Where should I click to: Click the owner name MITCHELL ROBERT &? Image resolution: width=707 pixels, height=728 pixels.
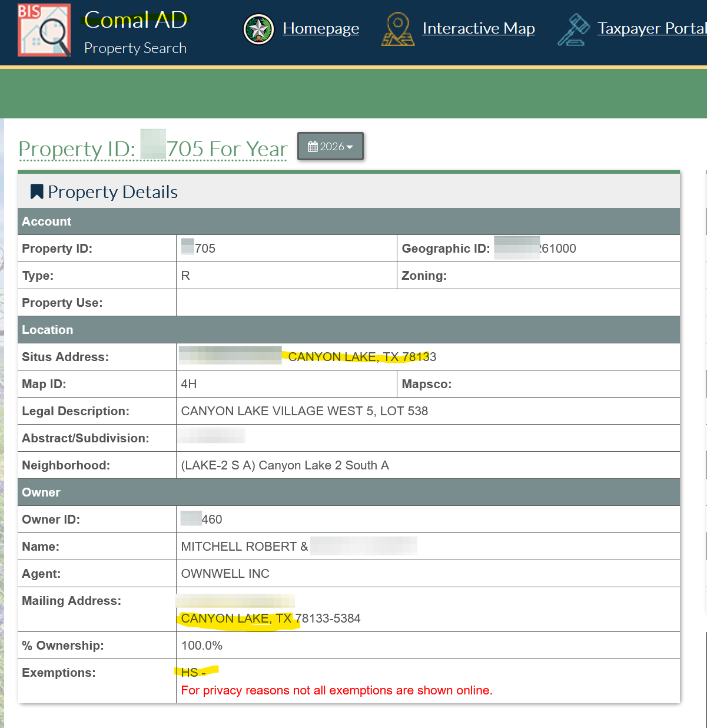tap(245, 547)
